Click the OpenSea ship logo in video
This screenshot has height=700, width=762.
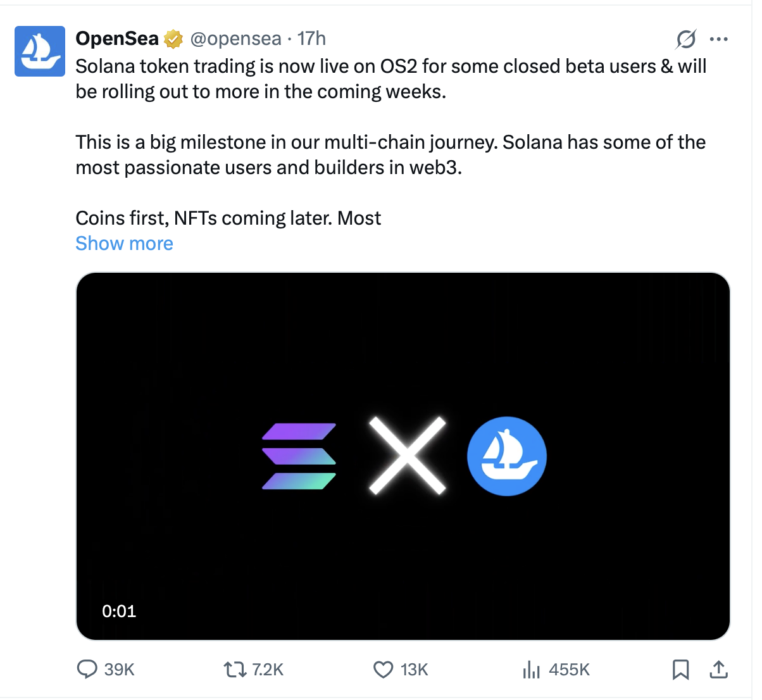(x=507, y=456)
